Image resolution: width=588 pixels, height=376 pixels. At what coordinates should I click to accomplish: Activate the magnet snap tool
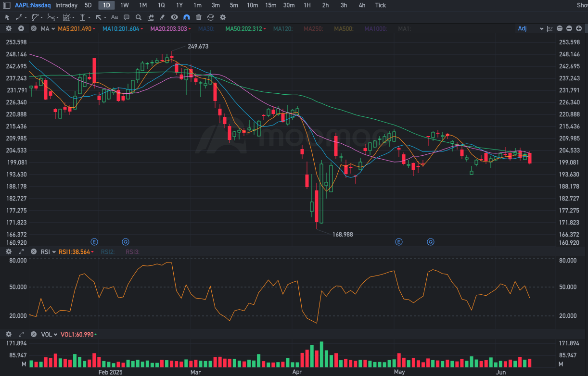tap(187, 17)
